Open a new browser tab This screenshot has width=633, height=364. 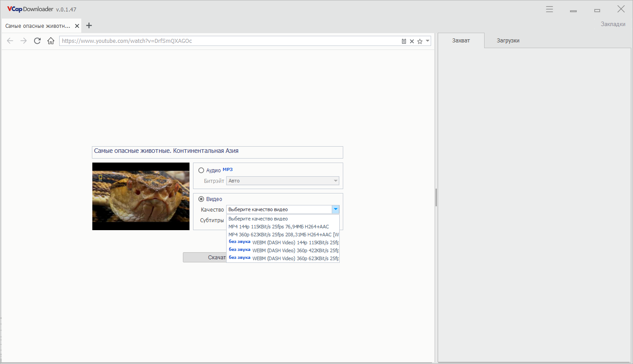89,26
